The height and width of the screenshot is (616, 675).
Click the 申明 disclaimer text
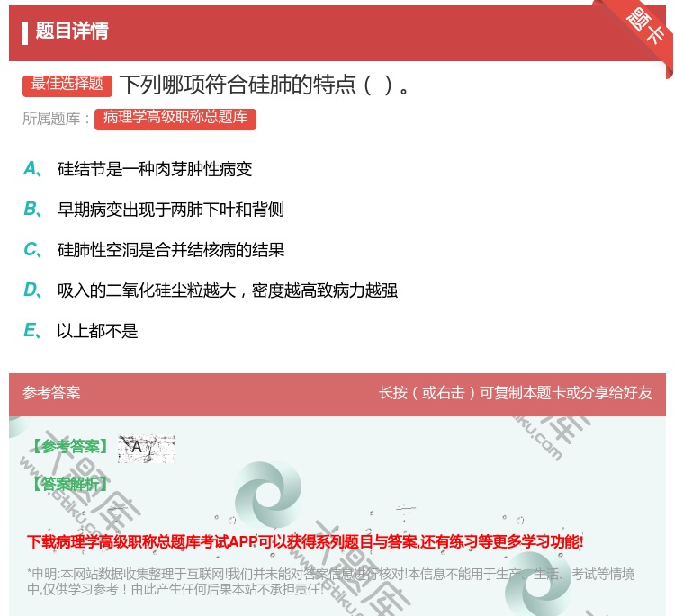330,581
